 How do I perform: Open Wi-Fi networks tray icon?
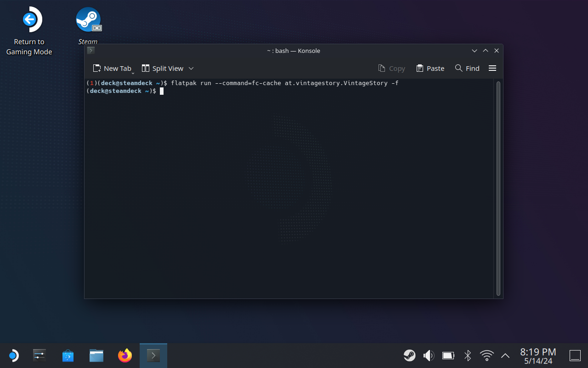click(x=486, y=356)
